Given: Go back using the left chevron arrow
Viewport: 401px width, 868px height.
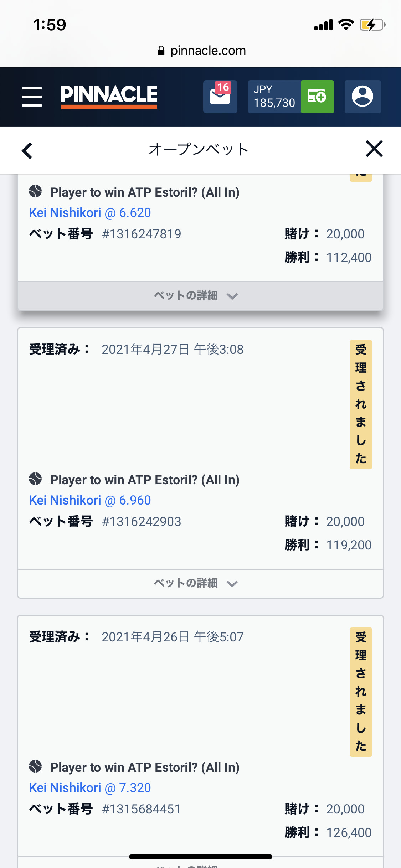Looking at the screenshot, I should coord(27,150).
